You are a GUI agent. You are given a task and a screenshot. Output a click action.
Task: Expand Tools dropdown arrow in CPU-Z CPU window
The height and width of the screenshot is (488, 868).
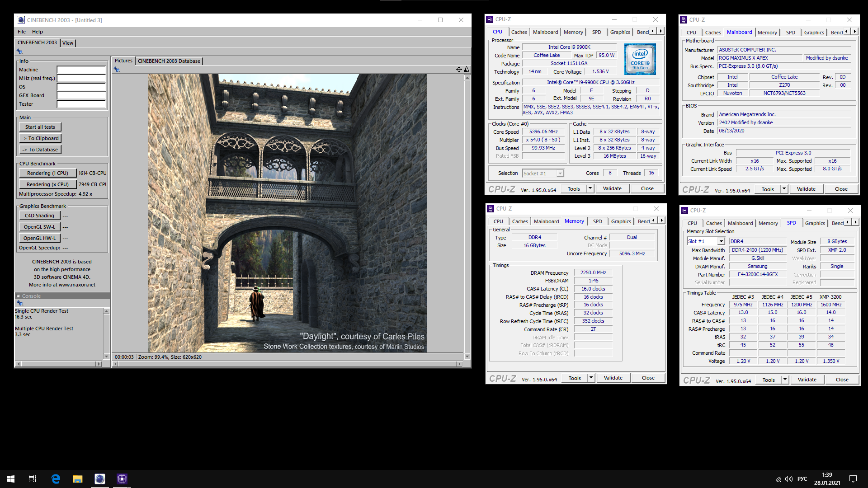[x=590, y=188]
